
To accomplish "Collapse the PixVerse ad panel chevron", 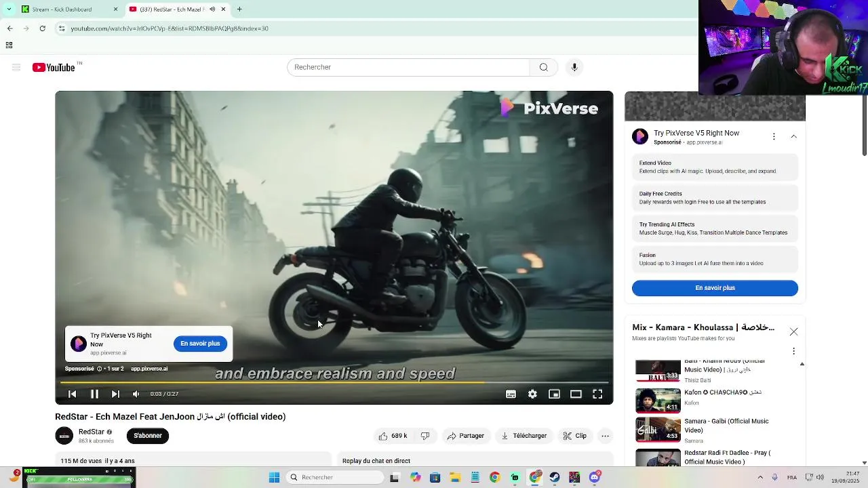I will click(793, 137).
